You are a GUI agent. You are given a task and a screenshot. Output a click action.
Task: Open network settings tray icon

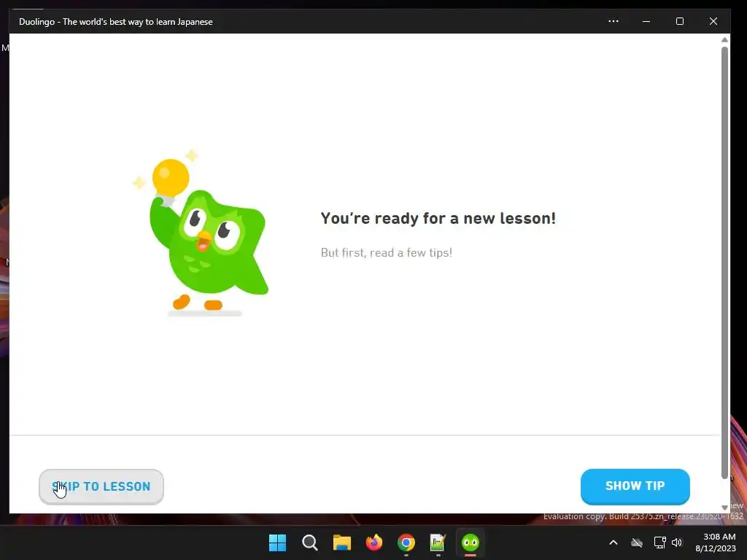[659, 542]
